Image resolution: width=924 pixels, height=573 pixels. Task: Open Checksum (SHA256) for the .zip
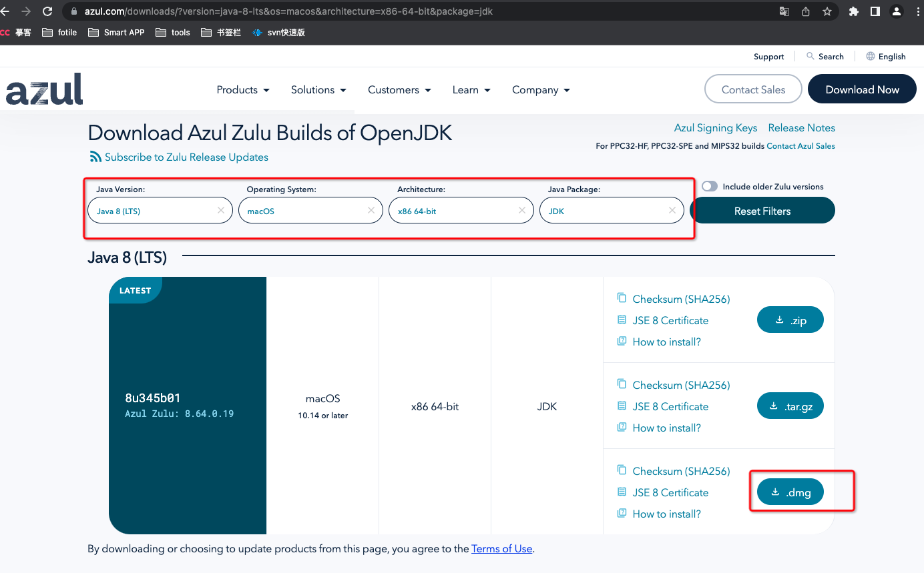point(681,299)
